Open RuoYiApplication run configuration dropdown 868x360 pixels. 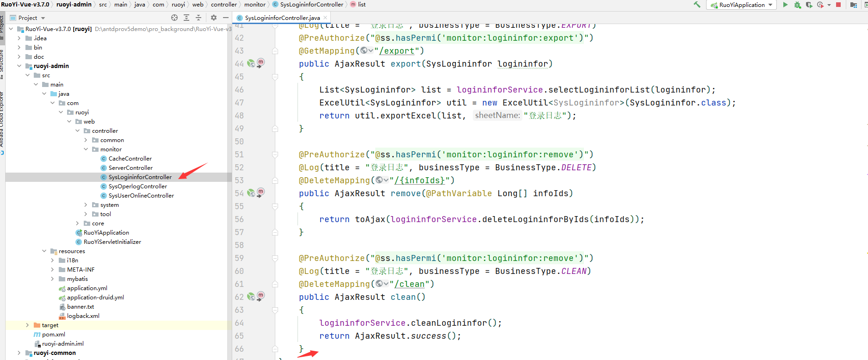[x=741, y=5]
